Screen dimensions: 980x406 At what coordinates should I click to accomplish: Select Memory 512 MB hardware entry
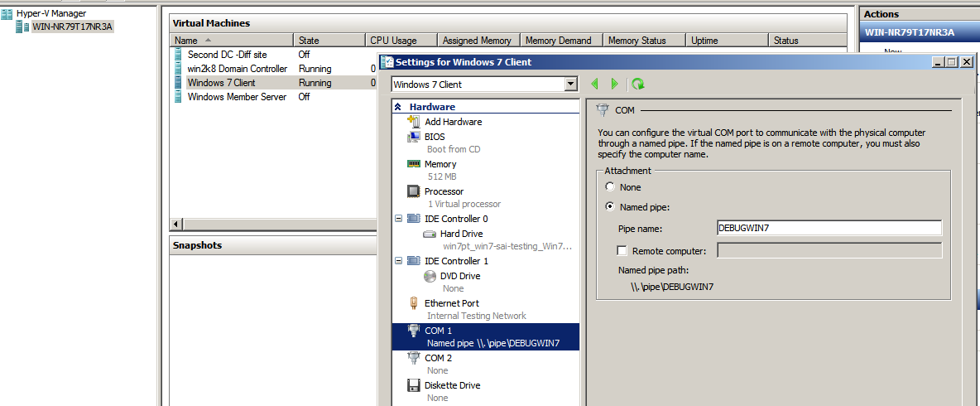click(x=485, y=170)
